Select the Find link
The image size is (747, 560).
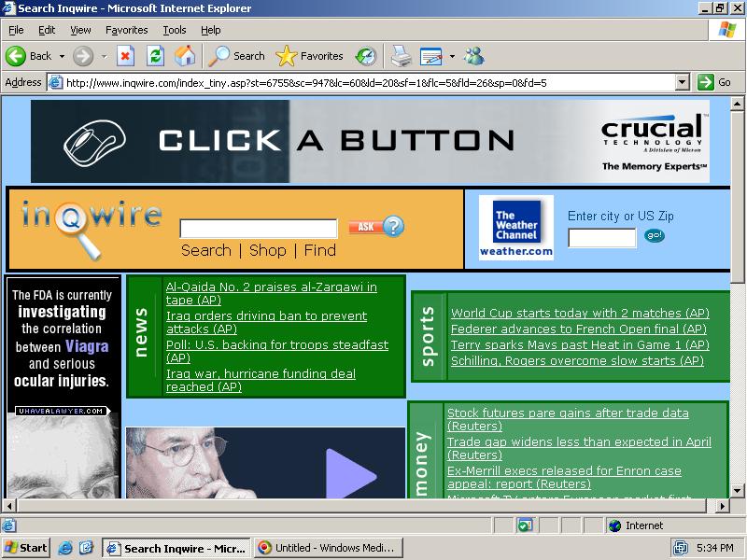point(320,250)
